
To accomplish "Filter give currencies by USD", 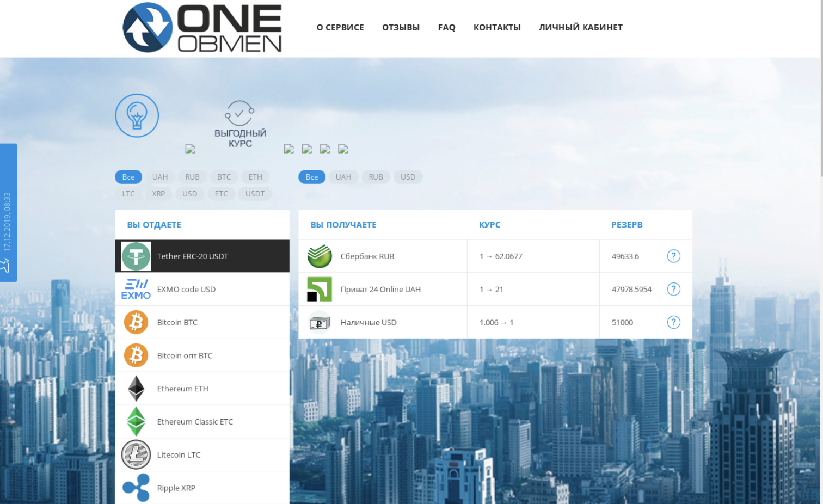I will pyautogui.click(x=189, y=194).
